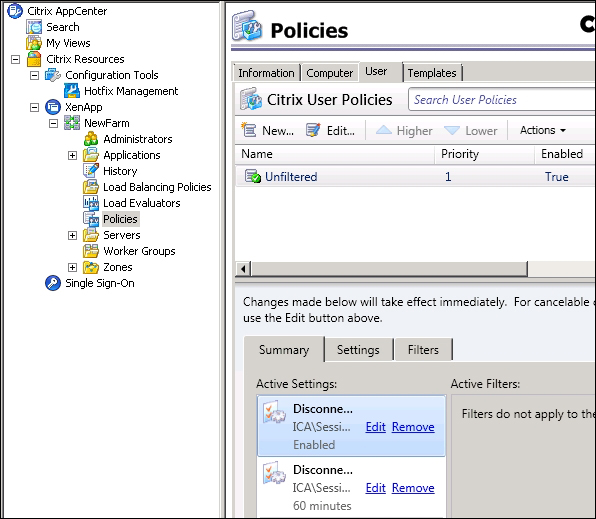Click the Unfiltered policy row icon
The image size is (596, 519).
click(x=253, y=176)
